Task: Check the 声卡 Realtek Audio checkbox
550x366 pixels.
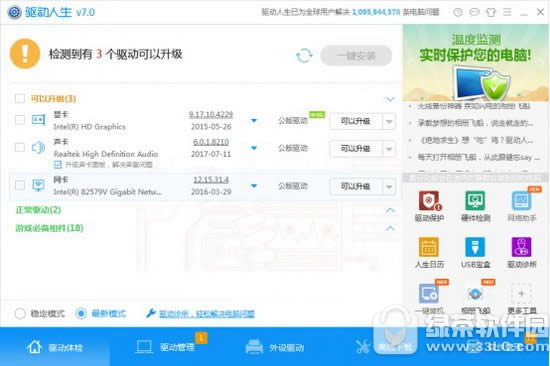Action: click(x=20, y=147)
